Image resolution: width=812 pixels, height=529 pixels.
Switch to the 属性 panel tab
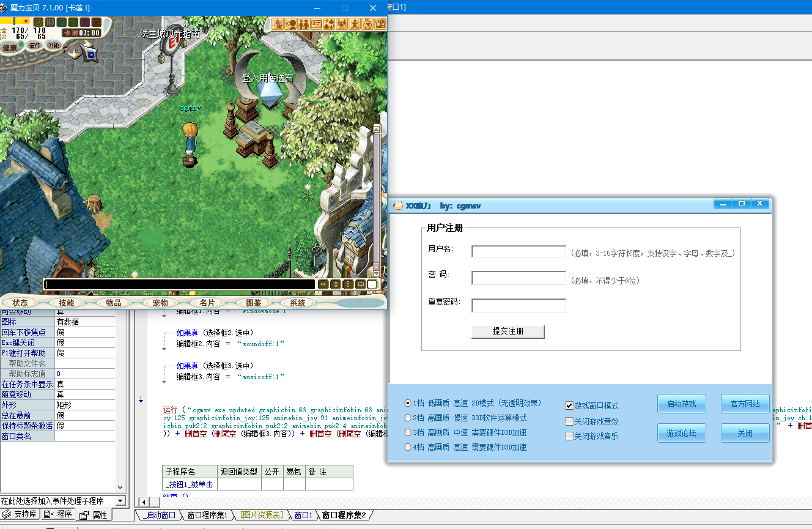pyautogui.click(x=94, y=515)
